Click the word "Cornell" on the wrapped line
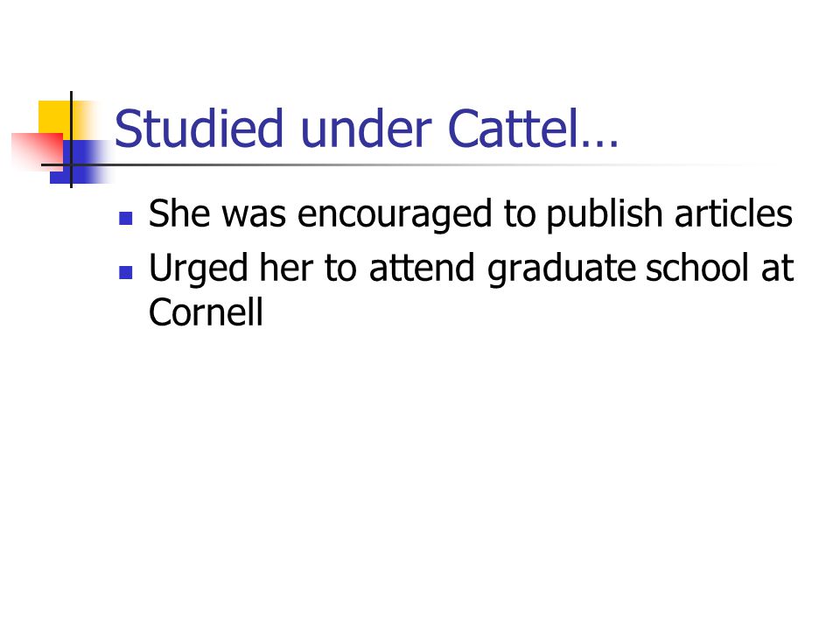This screenshot has height=630, width=840. (x=206, y=311)
